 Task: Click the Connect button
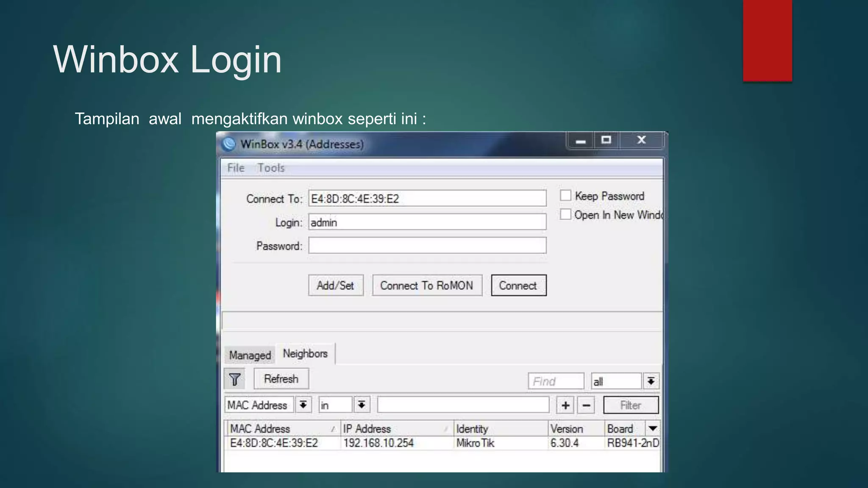pyautogui.click(x=518, y=286)
